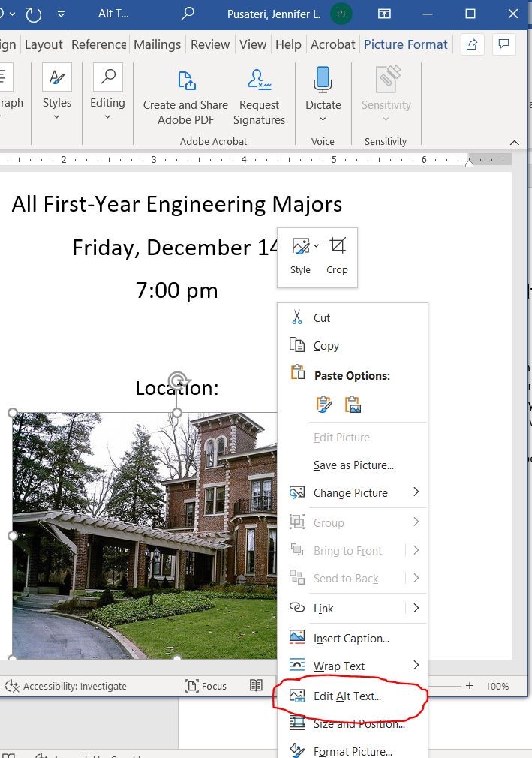Select Edit Alt Text...
The image size is (532, 758).
click(353, 696)
